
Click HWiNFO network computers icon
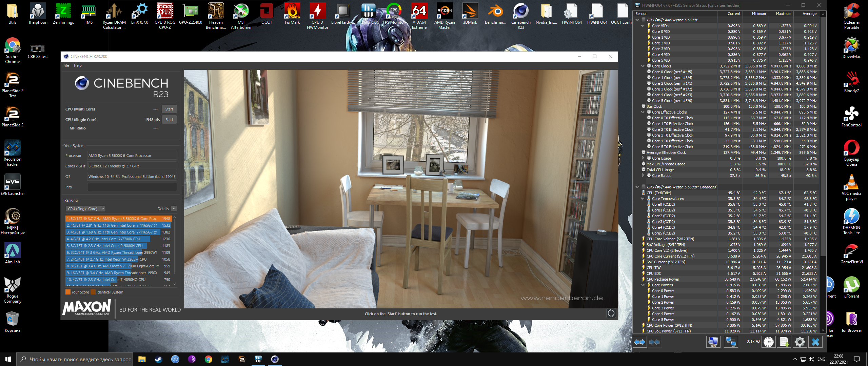[x=730, y=342]
